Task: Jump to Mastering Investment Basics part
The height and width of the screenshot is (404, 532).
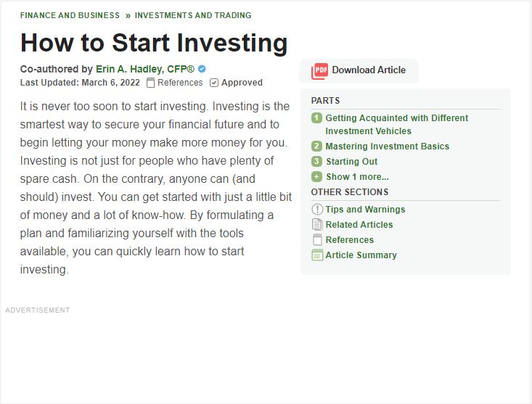Action: click(387, 147)
